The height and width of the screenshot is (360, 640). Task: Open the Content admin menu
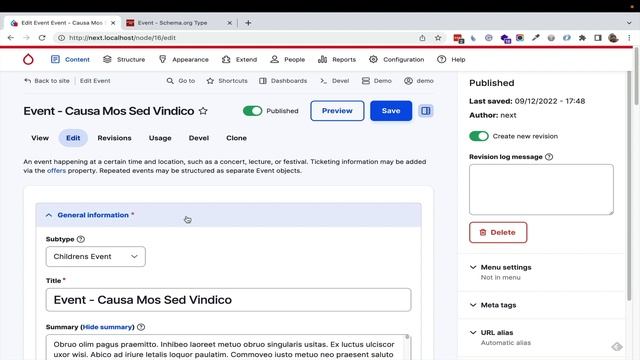click(x=70, y=60)
